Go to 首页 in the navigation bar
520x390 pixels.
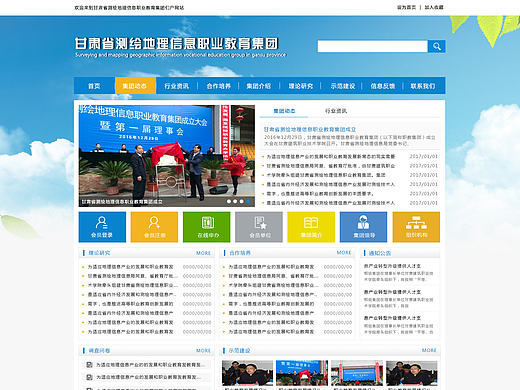click(94, 86)
